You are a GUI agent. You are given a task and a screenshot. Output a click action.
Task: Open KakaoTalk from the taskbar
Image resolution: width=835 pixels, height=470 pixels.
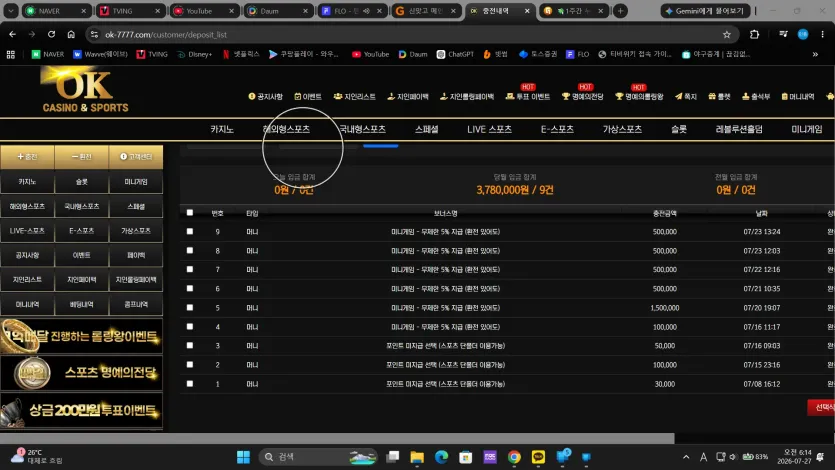538,457
